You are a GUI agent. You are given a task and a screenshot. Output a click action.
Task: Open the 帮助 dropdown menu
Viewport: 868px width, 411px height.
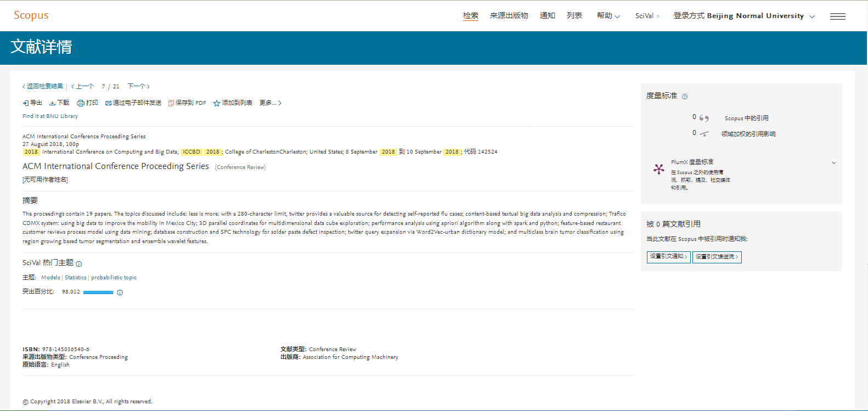(608, 16)
